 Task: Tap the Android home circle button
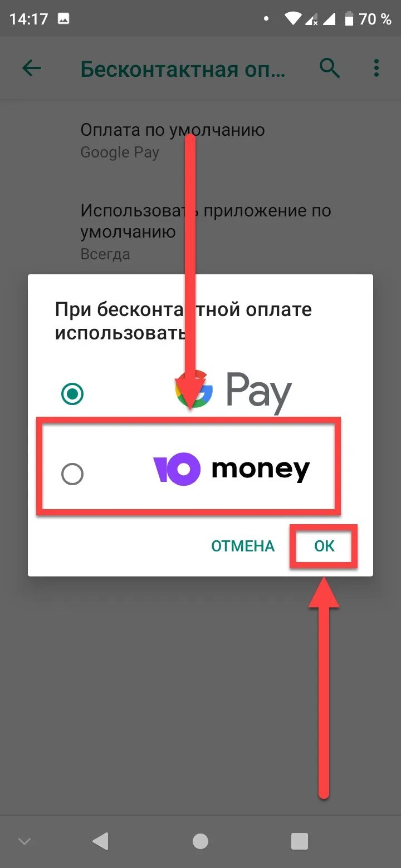click(x=200, y=841)
